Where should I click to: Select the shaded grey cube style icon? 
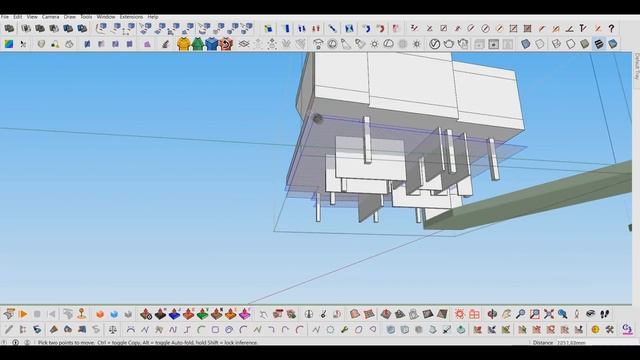584,44
